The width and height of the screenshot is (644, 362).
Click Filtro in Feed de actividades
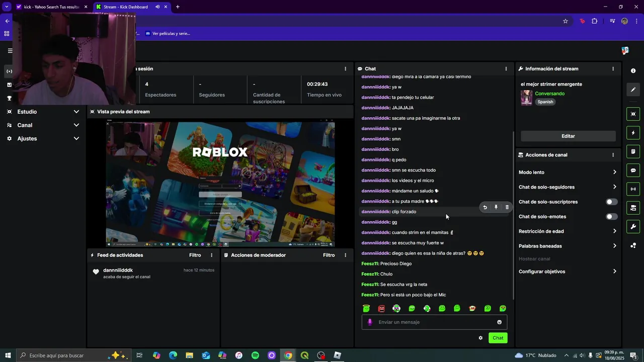(x=195, y=255)
